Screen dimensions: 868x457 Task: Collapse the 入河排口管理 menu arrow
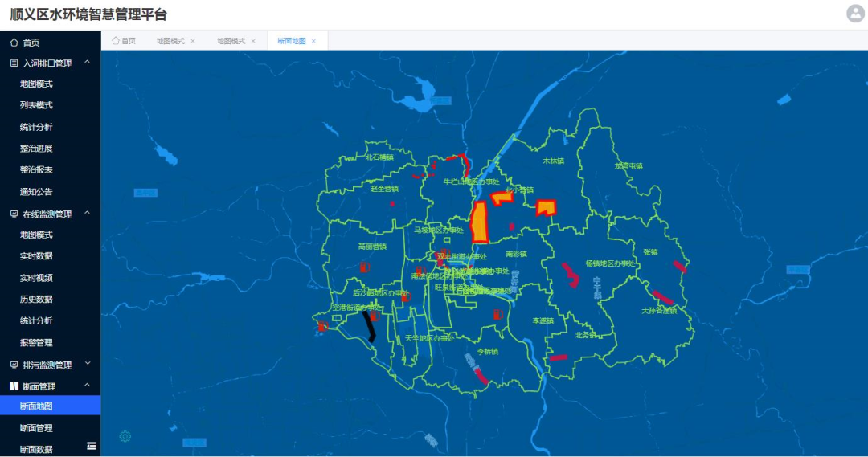(x=87, y=63)
